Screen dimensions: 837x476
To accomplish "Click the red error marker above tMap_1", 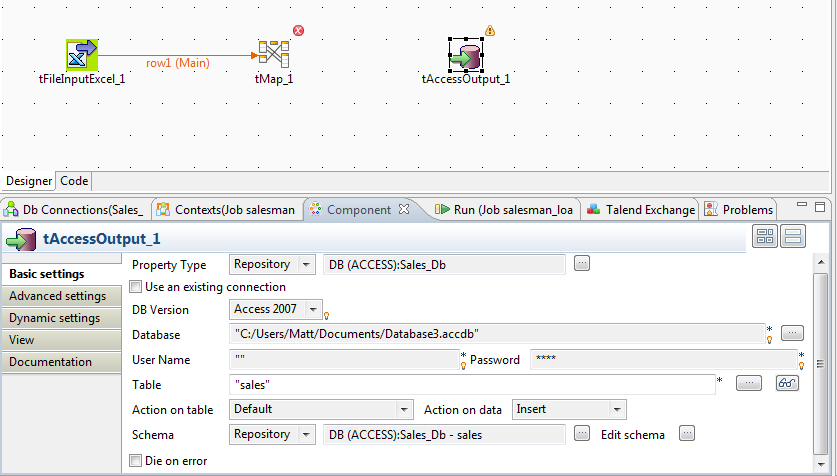I will (x=298, y=30).
